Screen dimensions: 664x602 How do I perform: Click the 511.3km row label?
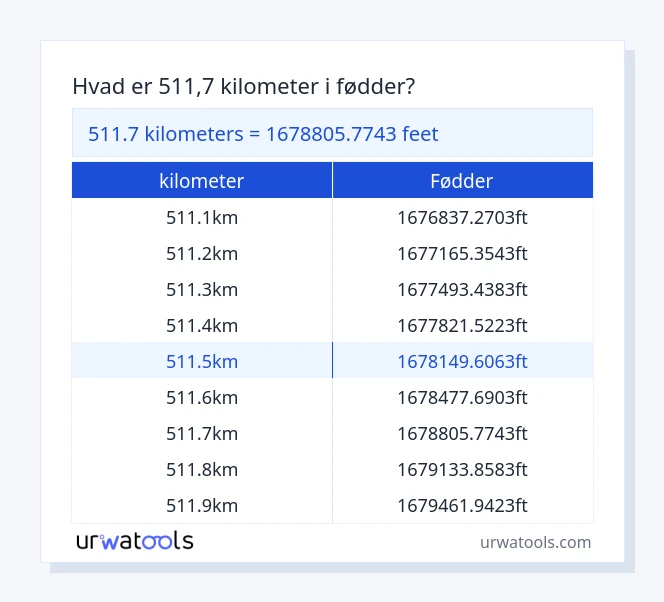(x=202, y=289)
